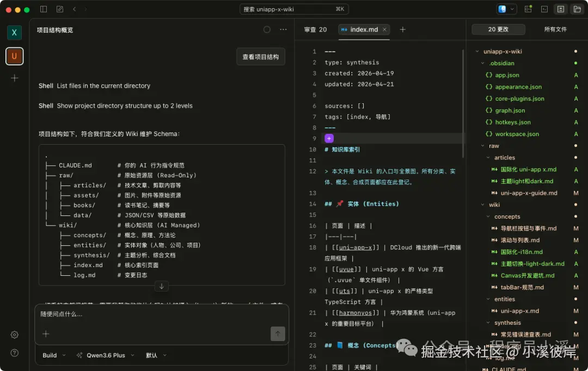The image size is (588, 371).
Task: Click Shell Show project directory structure entry
Action: 115,106
